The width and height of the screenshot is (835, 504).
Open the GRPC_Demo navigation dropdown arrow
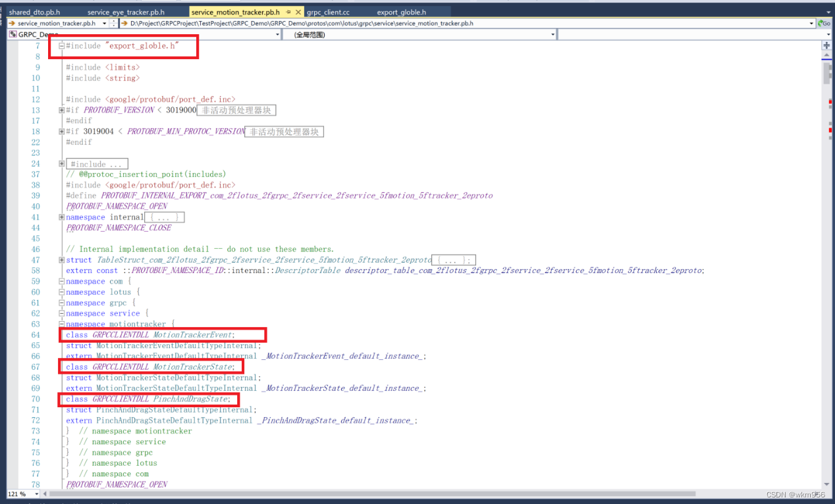277,34
